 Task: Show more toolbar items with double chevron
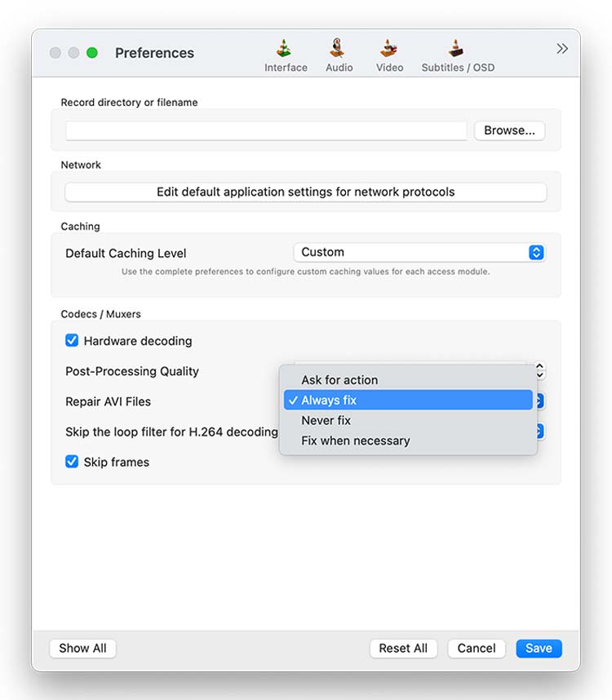click(x=562, y=49)
